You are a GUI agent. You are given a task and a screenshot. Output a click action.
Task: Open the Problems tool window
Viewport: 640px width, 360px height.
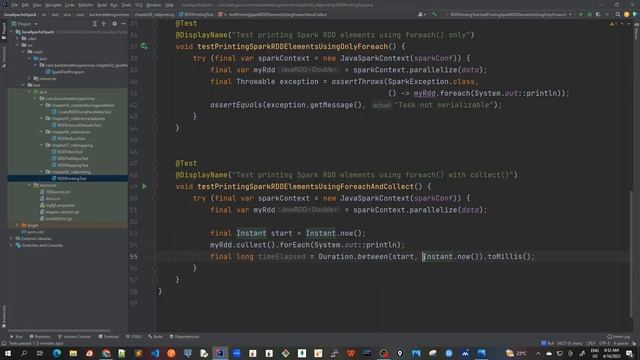click(40, 337)
